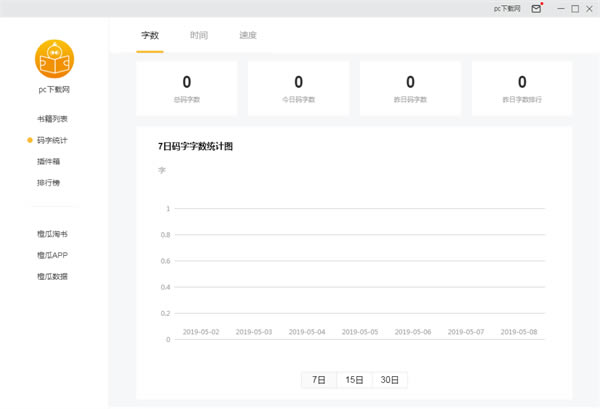The width and height of the screenshot is (600, 409).
Task: Switch to the 时间 tab
Action: (199, 35)
